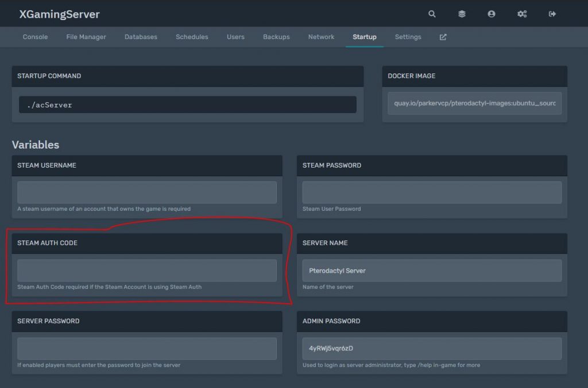
Task: Click the SERVER NAME label
Action: click(325, 243)
